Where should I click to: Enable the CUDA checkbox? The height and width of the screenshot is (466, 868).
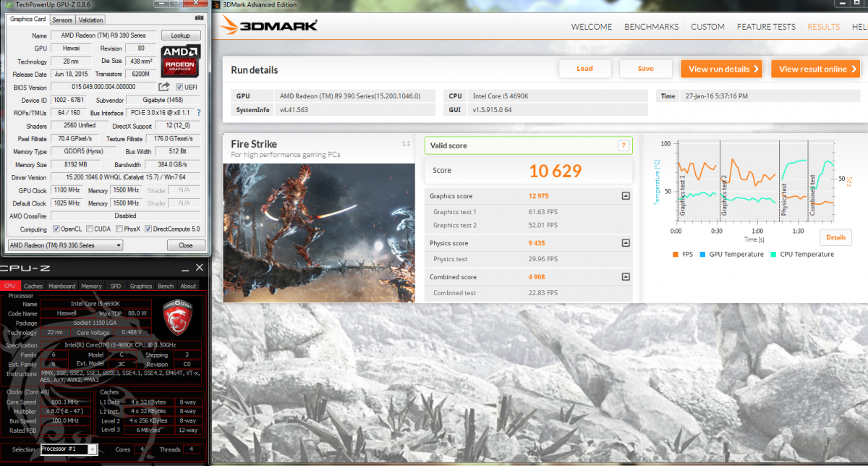[89, 229]
